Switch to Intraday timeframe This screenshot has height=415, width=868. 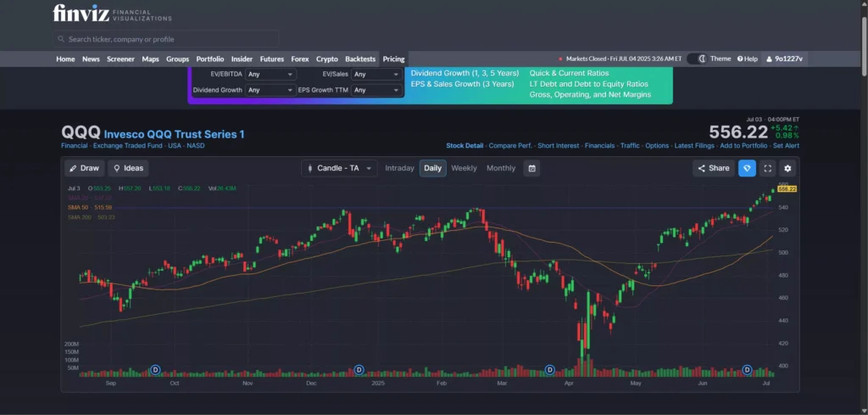[400, 168]
